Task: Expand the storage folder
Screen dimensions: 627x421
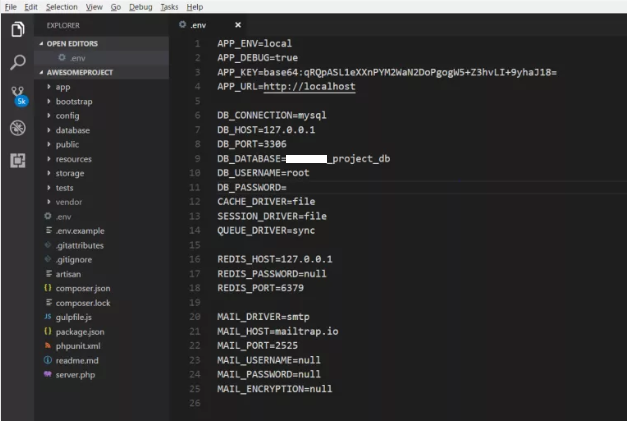Action: (49, 173)
